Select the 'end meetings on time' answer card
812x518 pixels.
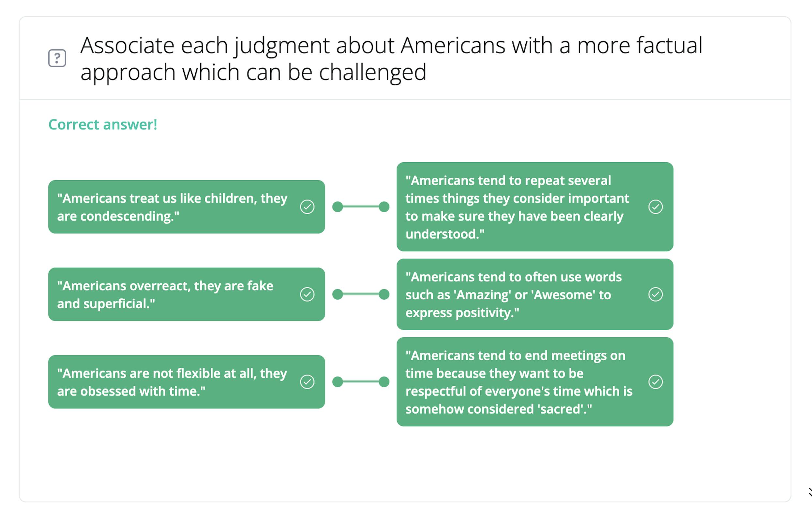pos(535,382)
